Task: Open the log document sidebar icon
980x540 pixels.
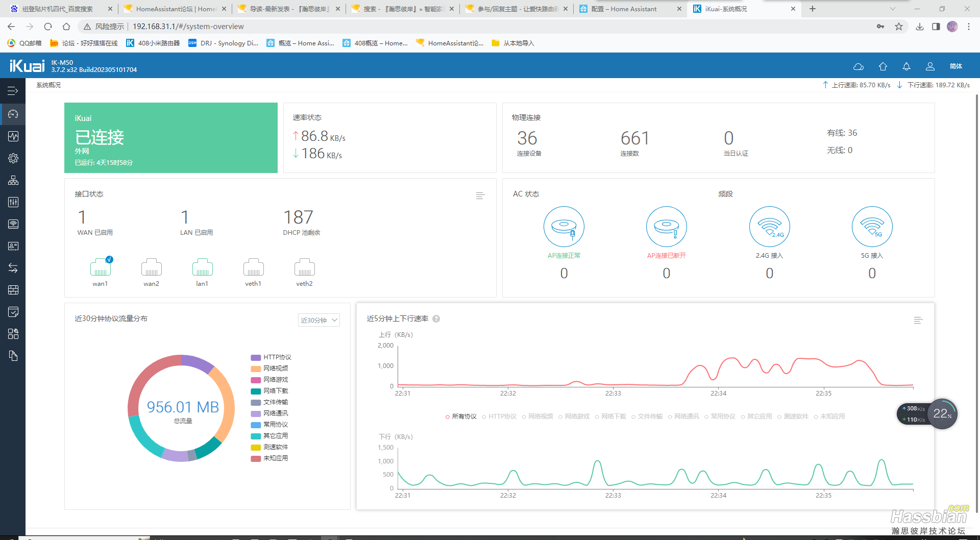Action: (x=13, y=356)
